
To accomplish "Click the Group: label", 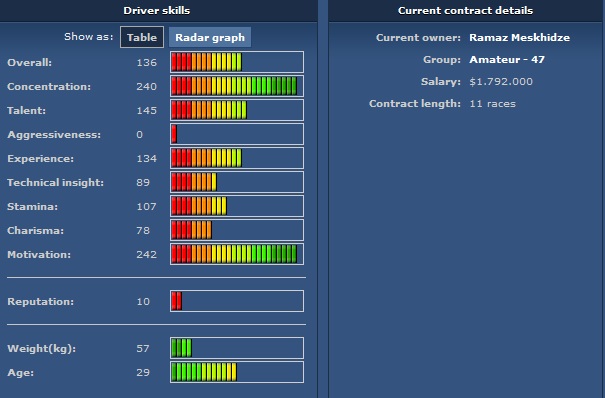I will click(x=442, y=59).
